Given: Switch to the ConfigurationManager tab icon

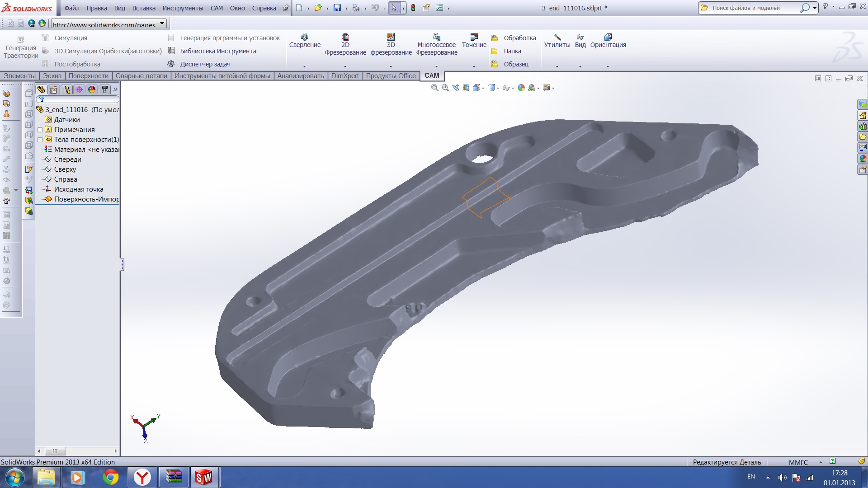Looking at the screenshot, I should tap(66, 89).
